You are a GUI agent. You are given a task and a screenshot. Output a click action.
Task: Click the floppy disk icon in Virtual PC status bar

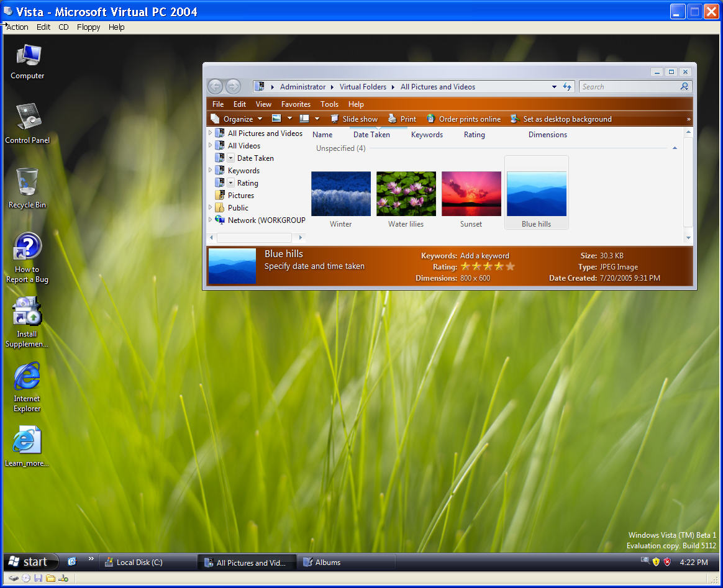(x=39, y=578)
